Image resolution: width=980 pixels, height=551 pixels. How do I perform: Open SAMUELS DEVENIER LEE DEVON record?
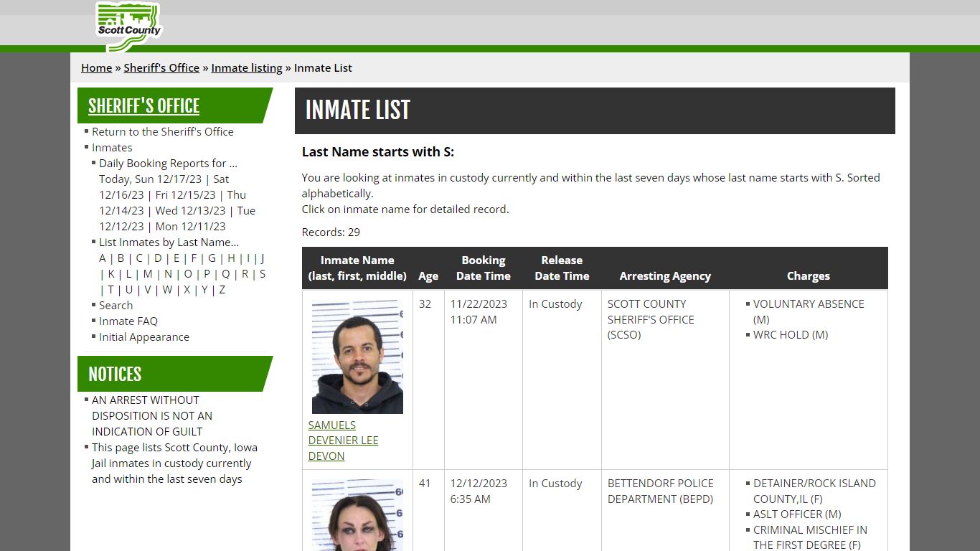344,441
